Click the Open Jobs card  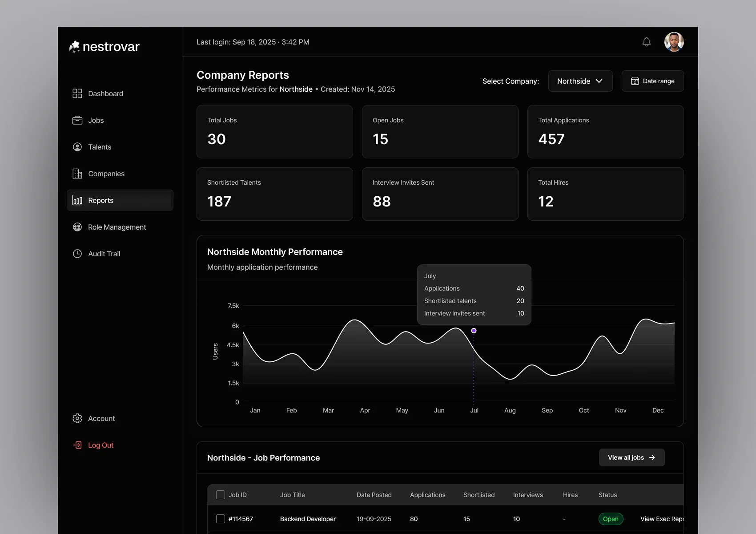[x=440, y=132]
